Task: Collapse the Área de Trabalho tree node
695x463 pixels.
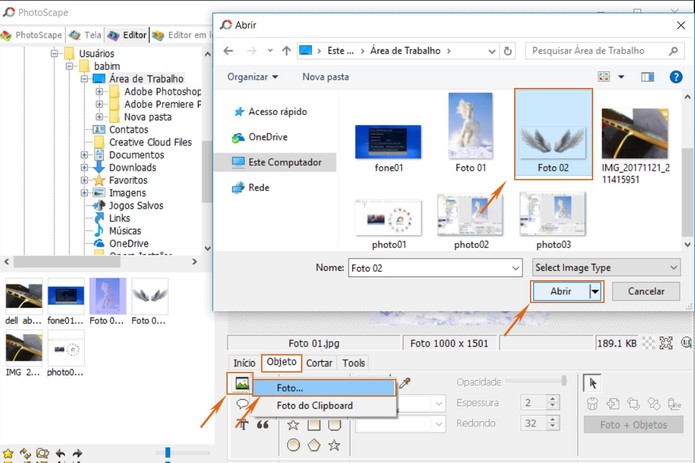Action: pos(84,79)
